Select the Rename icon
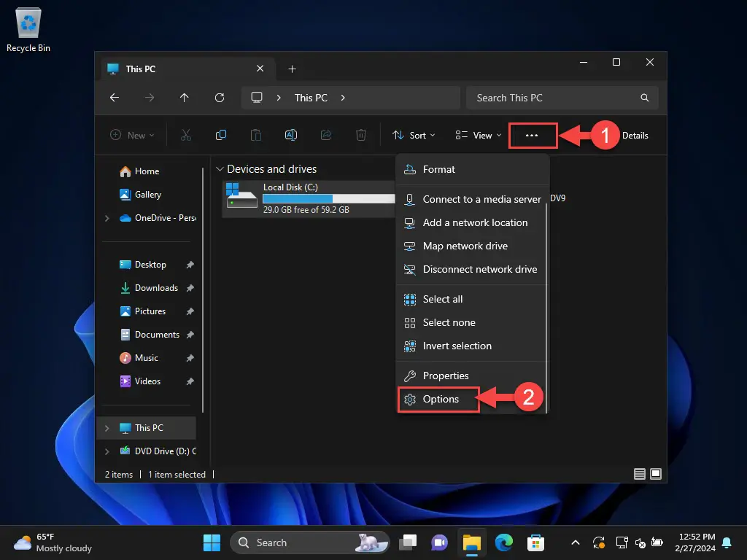The width and height of the screenshot is (747, 560). tap(291, 135)
